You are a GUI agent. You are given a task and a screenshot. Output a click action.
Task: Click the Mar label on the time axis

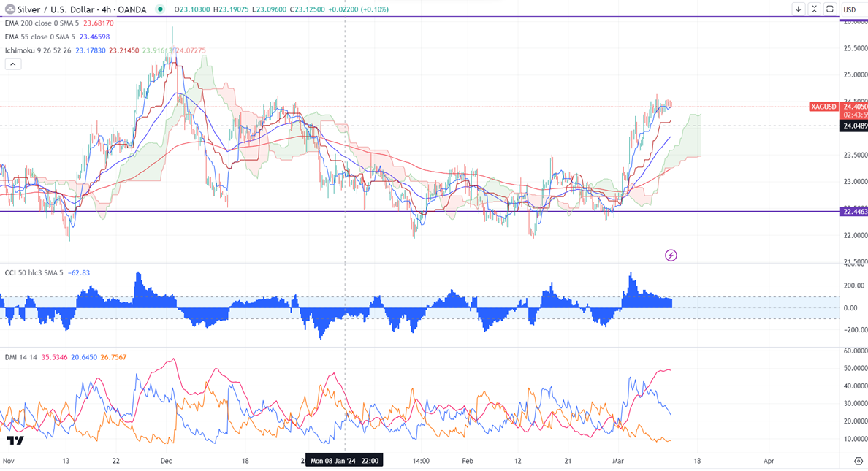click(x=618, y=461)
